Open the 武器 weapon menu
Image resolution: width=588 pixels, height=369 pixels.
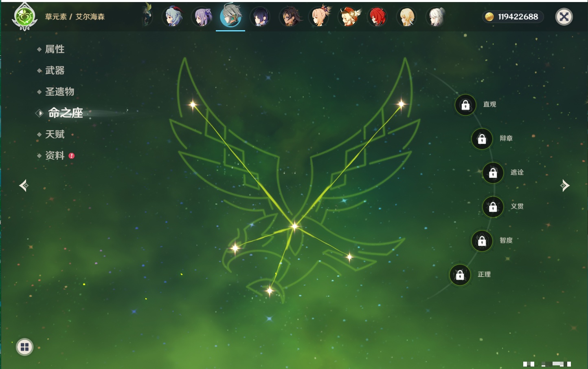[55, 71]
